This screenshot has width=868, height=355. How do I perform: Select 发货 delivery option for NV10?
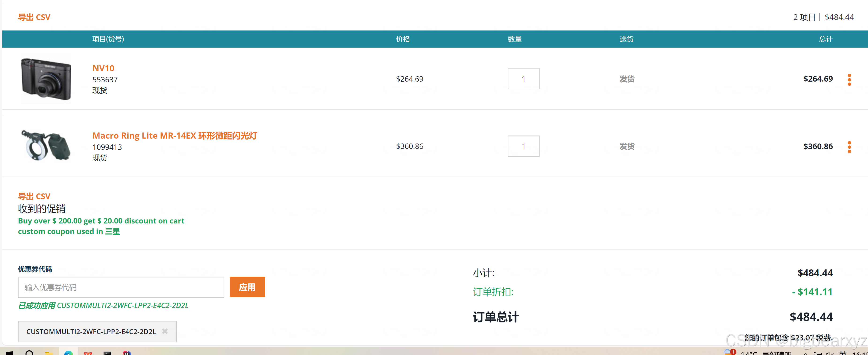pyautogui.click(x=627, y=79)
